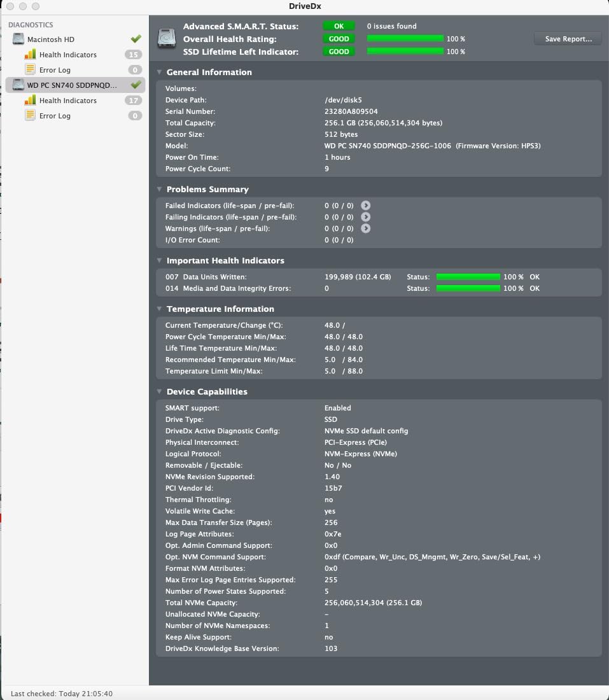
Task: Click the green checkmark beside WD PC SN740
Action: [136, 85]
